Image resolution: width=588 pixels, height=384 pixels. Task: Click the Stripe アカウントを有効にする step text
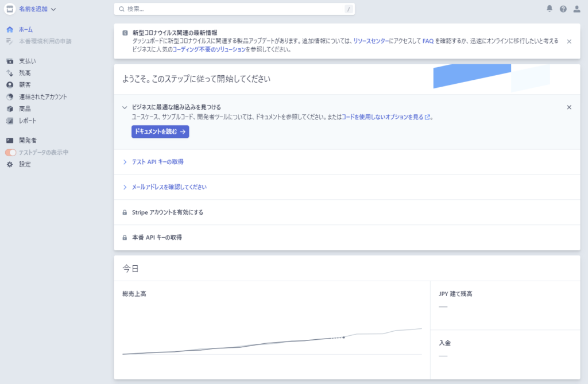(168, 212)
